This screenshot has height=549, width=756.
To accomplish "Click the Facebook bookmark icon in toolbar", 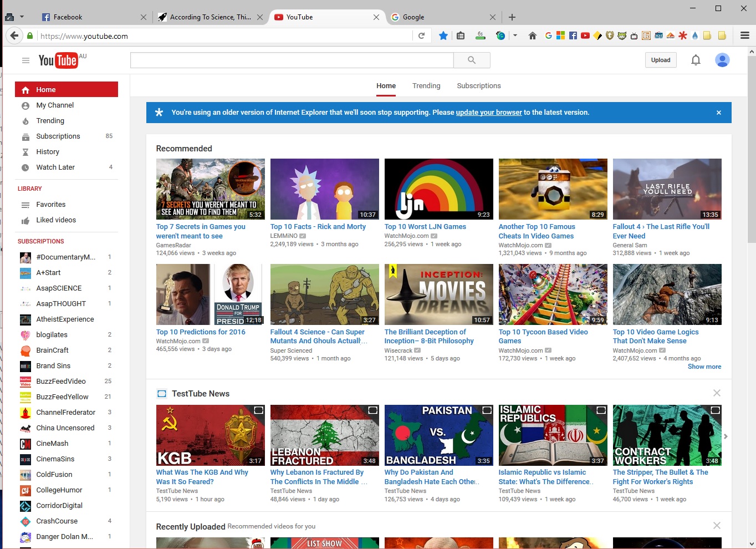I will point(573,35).
